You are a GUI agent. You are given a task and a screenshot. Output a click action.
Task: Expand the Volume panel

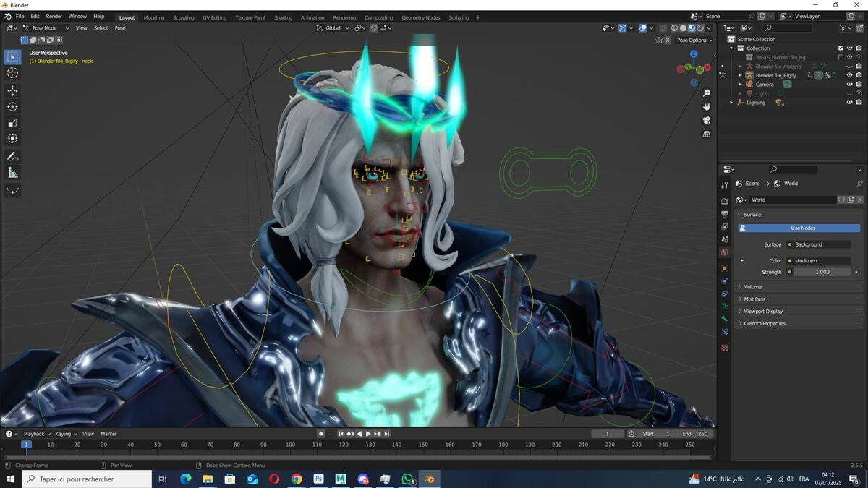(x=740, y=287)
